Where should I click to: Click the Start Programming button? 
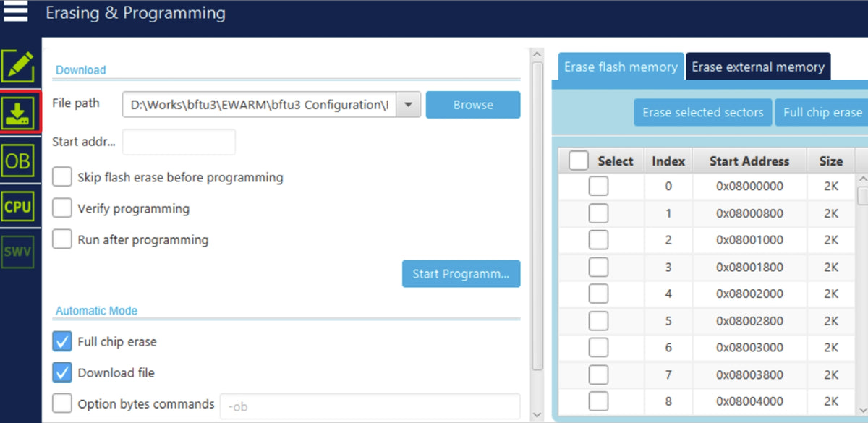point(461,274)
